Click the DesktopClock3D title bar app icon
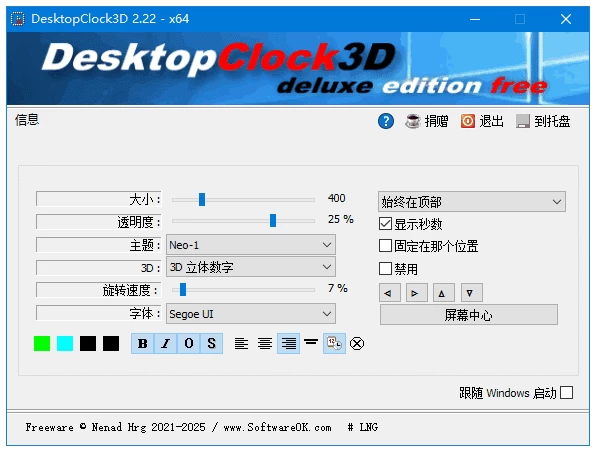This screenshot has width=595, height=451. click(x=17, y=19)
